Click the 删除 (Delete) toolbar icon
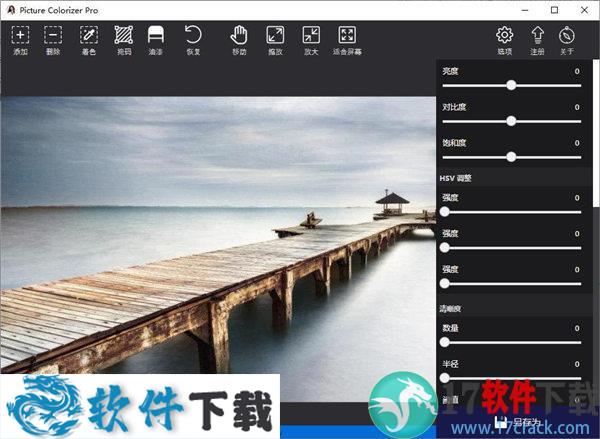 pos(53,36)
